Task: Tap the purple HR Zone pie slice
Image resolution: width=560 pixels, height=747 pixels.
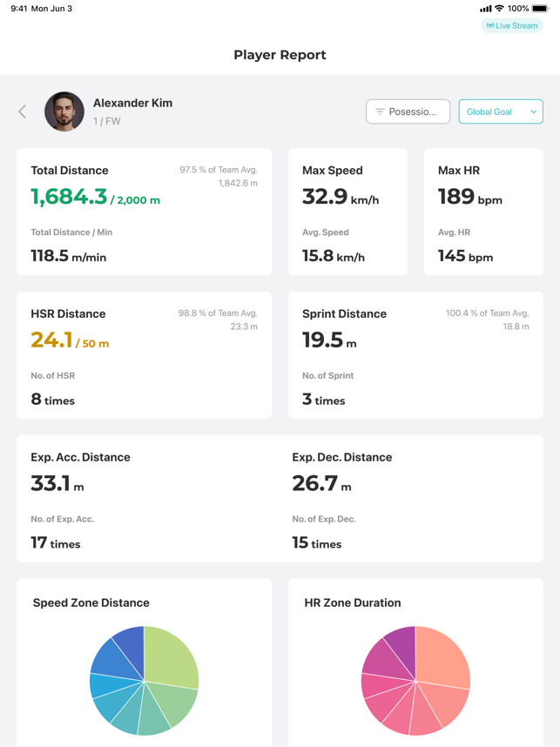Action: pos(402,649)
